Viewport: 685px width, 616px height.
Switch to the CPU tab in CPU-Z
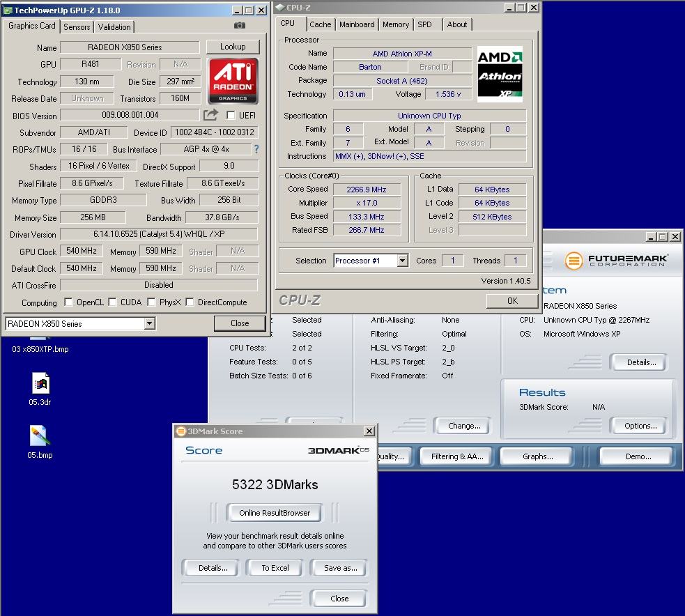pyautogui.click(x=288, y=23)
